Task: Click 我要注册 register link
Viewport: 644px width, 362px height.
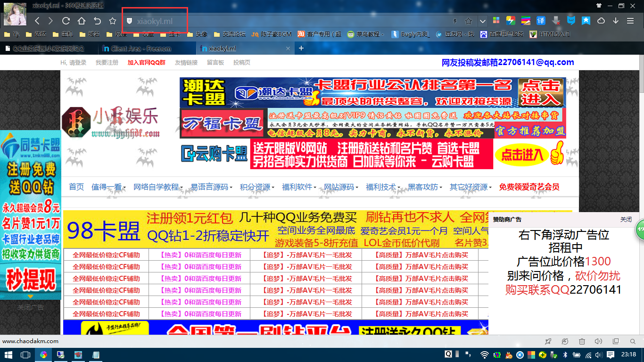Action: [107, 62]
